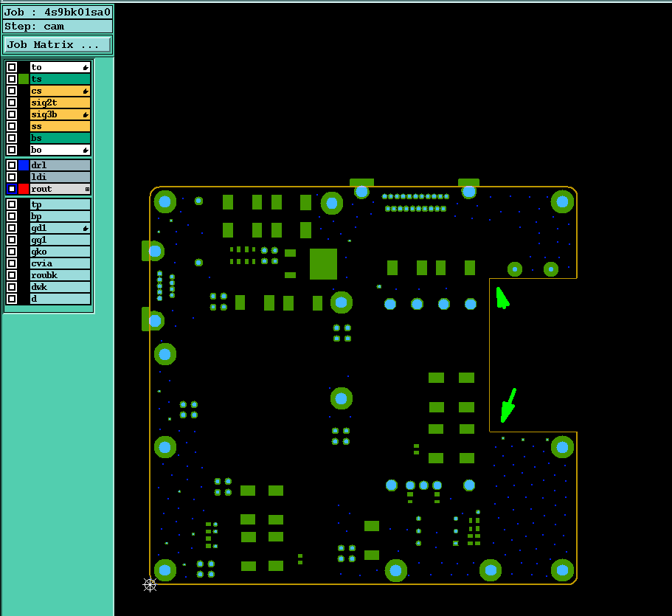Select the 'gko' layer row
The height and width of the screenshot is (616, 672).
[x=60, y=252]
